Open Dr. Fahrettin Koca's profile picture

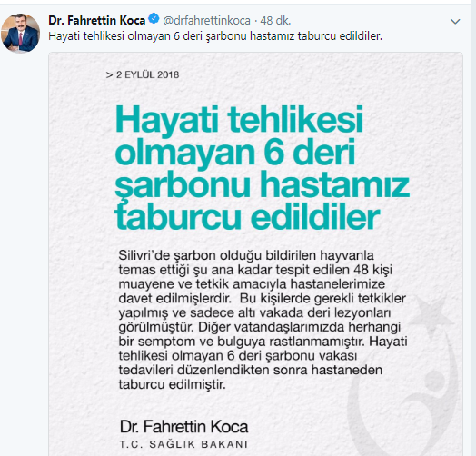20,33
